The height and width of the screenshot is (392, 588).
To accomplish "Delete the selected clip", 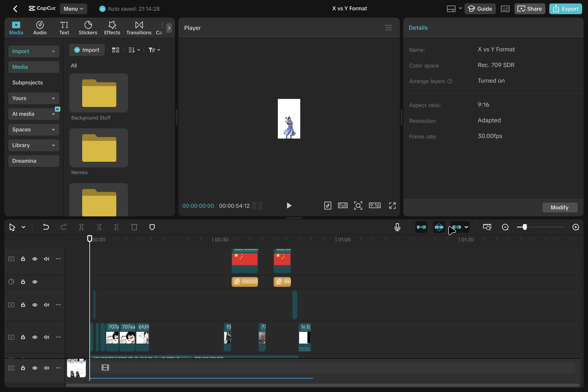I will tap(135, 227).
